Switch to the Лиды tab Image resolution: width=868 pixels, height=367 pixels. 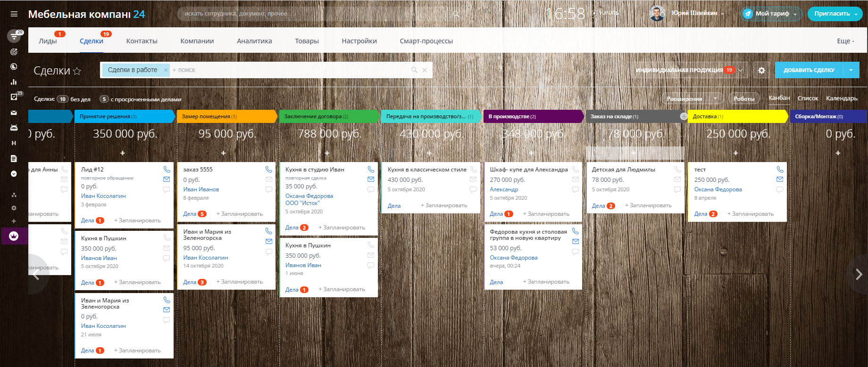click(x=48, y=41)
